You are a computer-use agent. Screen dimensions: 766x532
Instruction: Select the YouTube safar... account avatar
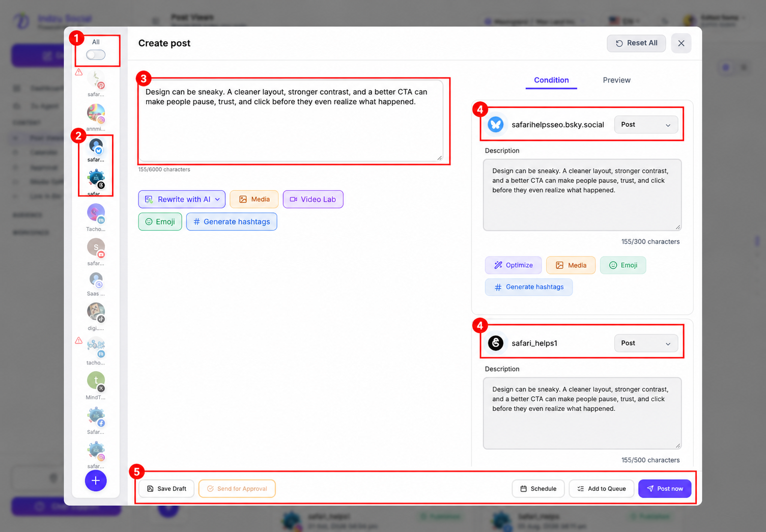(x=96, y=248)
